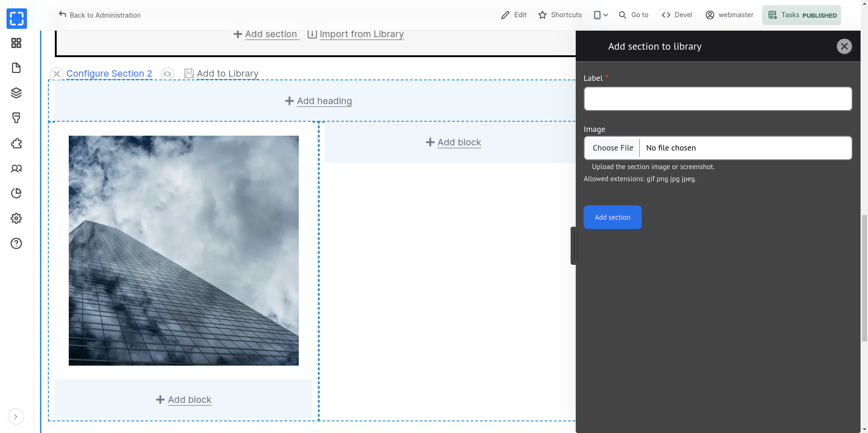Open the Extend puzzle piece icon
Screen dimensions: 868x433
16,144
